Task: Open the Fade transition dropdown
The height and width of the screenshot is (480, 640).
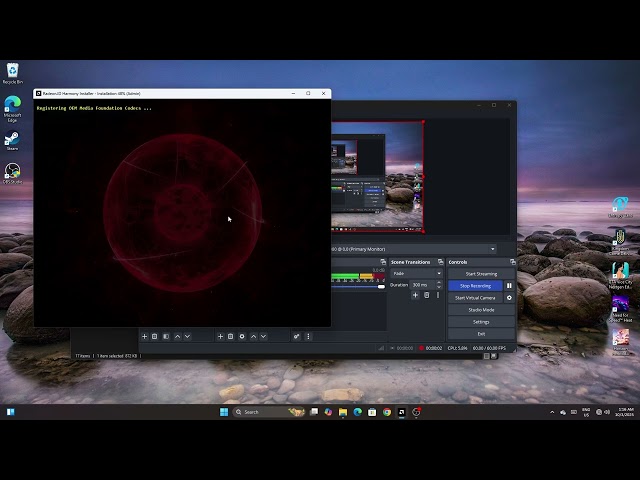Action: pos(416,273)
